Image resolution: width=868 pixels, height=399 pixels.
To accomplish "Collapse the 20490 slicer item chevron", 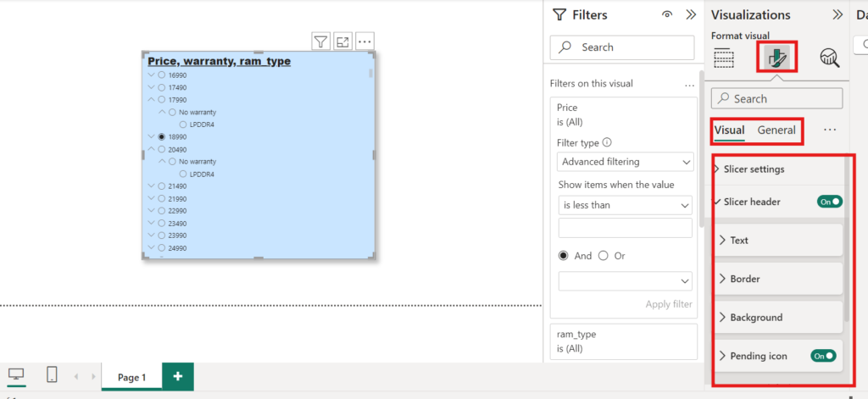I will pos(151,149).
